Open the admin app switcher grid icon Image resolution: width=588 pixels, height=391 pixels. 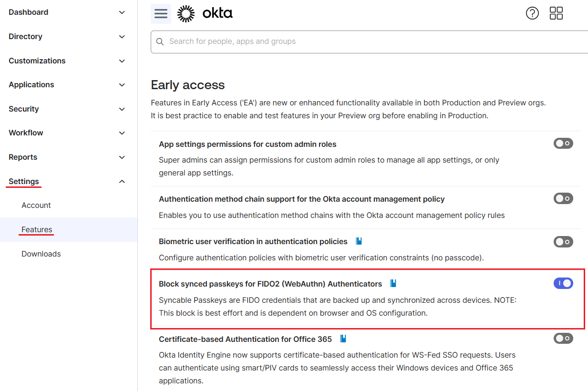pos(556,13)
